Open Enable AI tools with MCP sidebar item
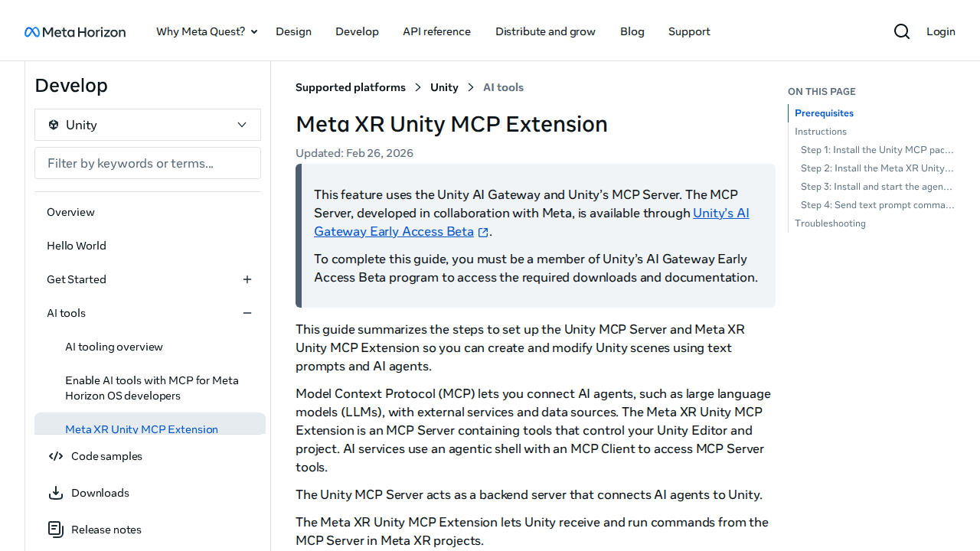Viewport: 980px width, 551px height. point(152,388)
